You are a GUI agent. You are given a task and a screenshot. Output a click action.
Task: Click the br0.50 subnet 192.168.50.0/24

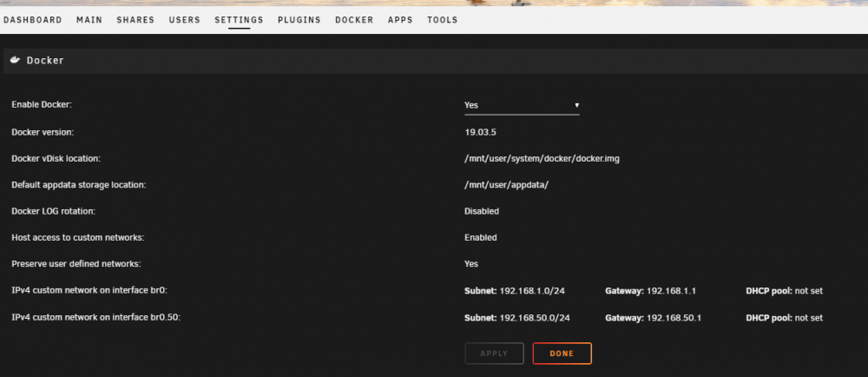pyautogui.click(x=535, y=318)
